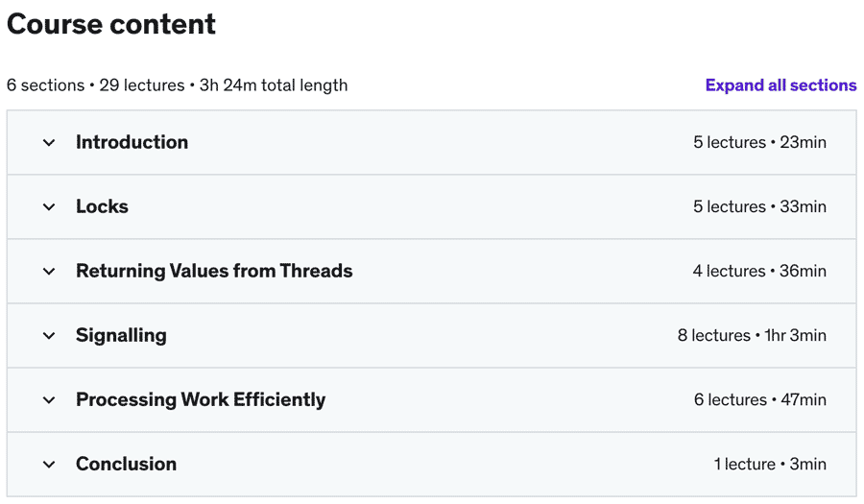Click '5 lectures • 33min' on Locks row
This screenshot has width=864, height=504.
pos(759,206)
